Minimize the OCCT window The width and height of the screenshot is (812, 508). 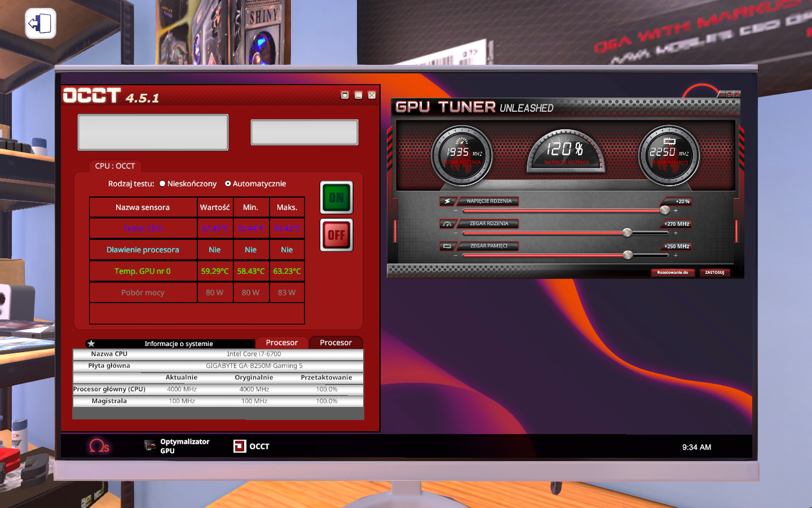(358, 95)
